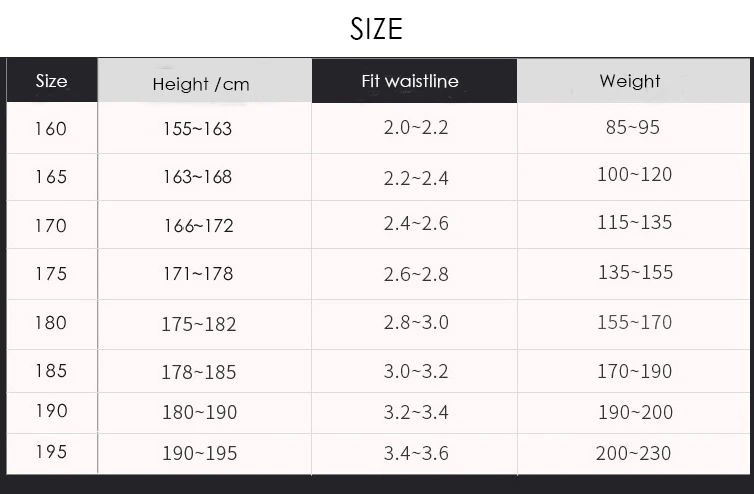
Task: Click the waistline 2.6~2.8 cell
Action: [416, 274]
